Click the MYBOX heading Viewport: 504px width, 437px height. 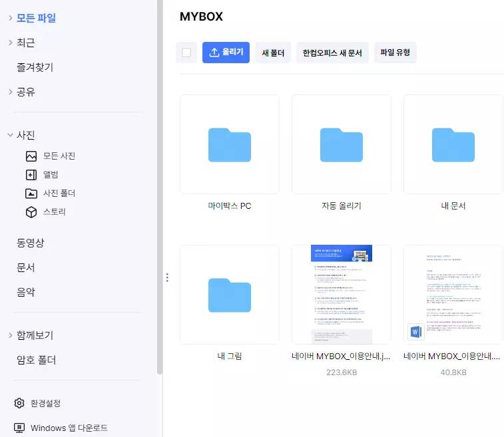(201, 17)
